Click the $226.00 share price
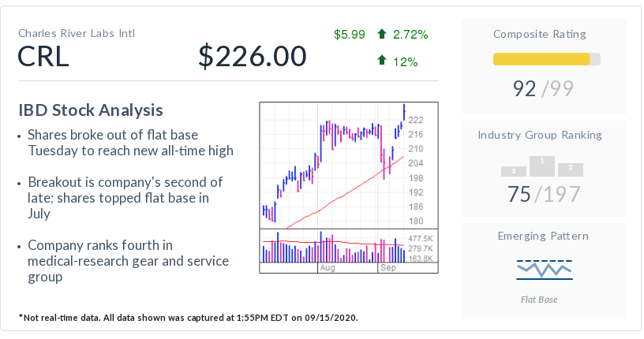Screen dimensions: 644x339 click(x=253, y=57)
